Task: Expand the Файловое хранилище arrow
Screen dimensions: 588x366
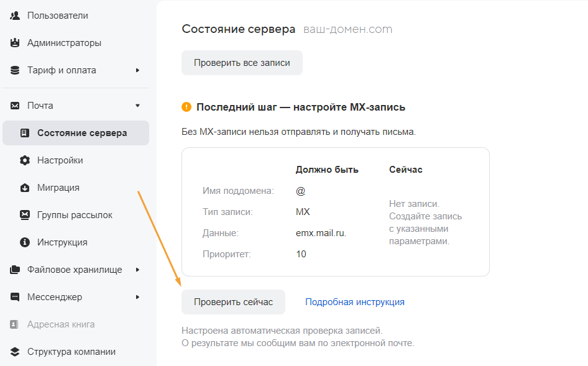Action: click(137, 270)
